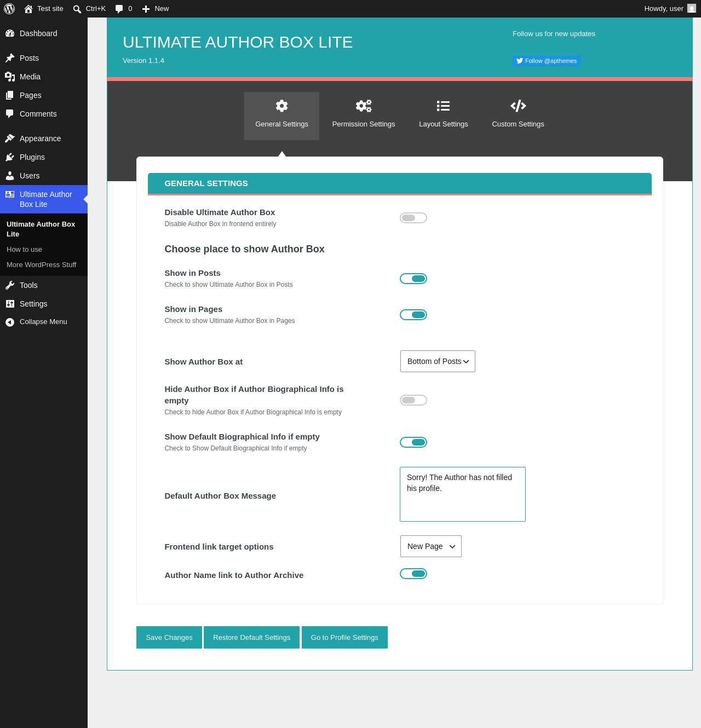Screen dimensions: 701x728
Task: Click the Layout Settings list icon
Action: pyautogui.click(x=444, y=106)
